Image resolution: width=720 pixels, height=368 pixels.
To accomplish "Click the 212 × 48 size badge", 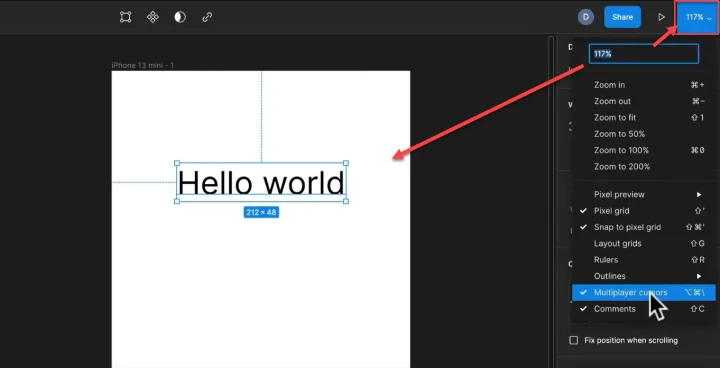I will 261,212.
